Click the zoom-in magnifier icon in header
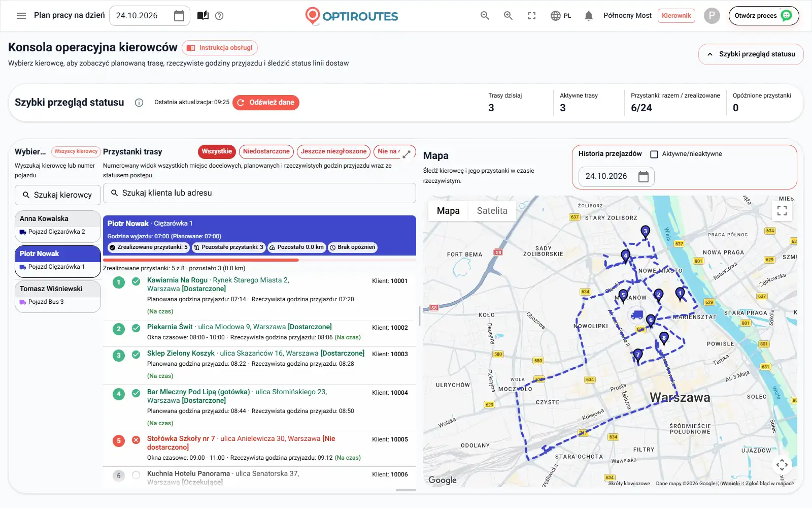Screen dimensions: 812x508 click(x=508, y=16)
